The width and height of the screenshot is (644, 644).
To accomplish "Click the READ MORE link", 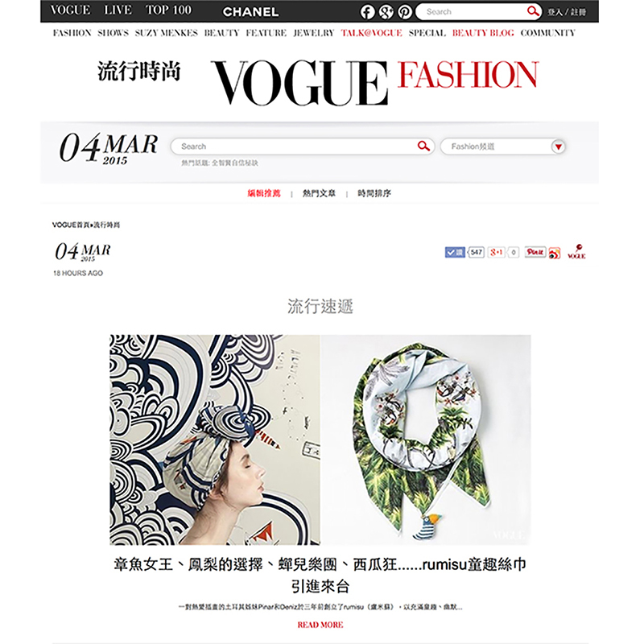I will pos(320,625).
